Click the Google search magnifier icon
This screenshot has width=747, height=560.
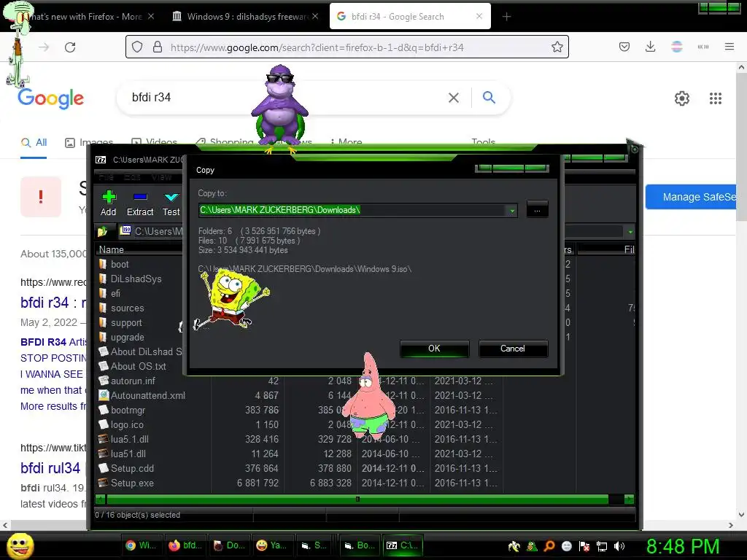pos(489,97)
